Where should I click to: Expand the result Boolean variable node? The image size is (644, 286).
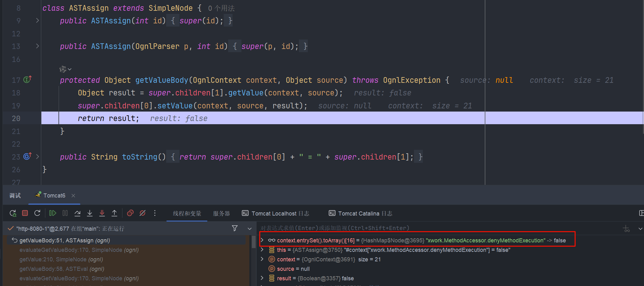tap(262, 278)
